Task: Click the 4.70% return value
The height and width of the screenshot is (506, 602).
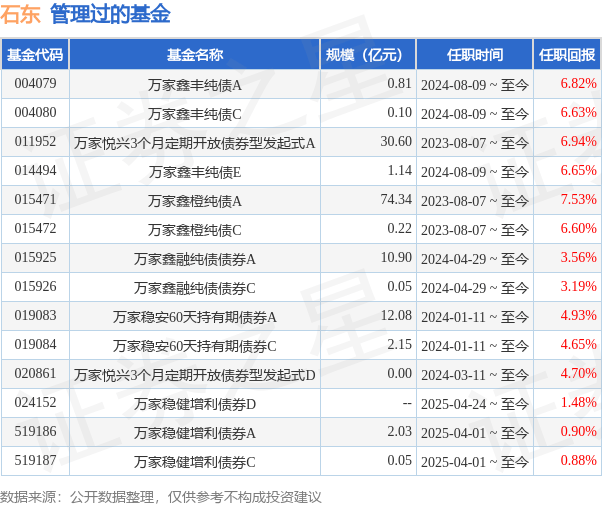Action: (x=578, y=373)
